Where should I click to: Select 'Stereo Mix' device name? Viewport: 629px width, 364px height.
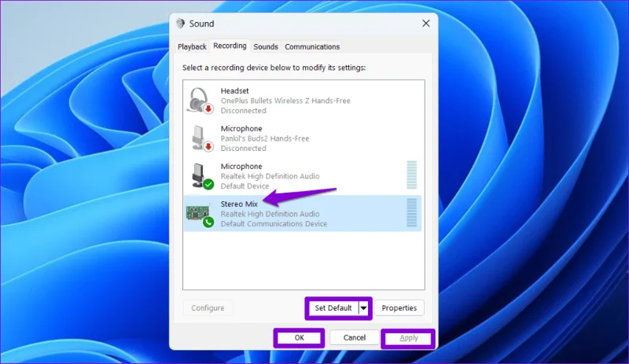239,204
